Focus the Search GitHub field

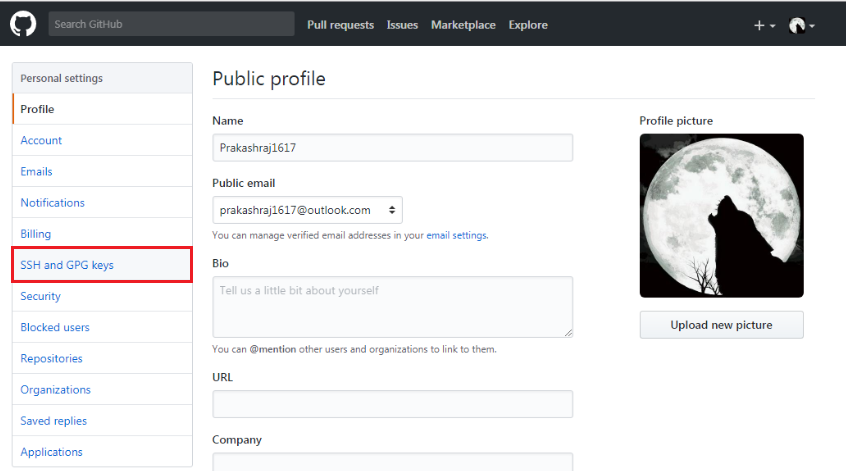171,24
